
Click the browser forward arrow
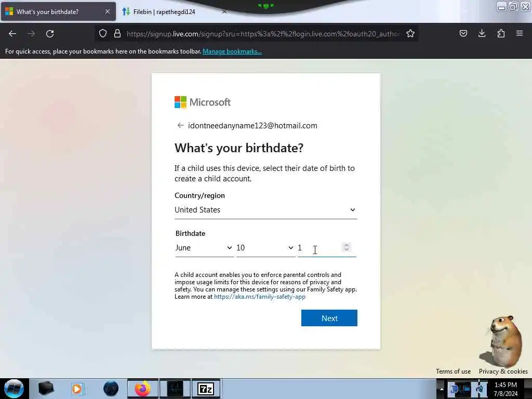[x=31, y=34]
